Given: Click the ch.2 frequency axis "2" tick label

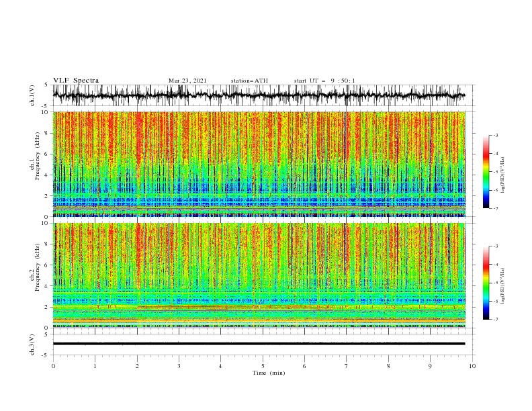Looking at the screenshot, I should click(x=46, y=307).
